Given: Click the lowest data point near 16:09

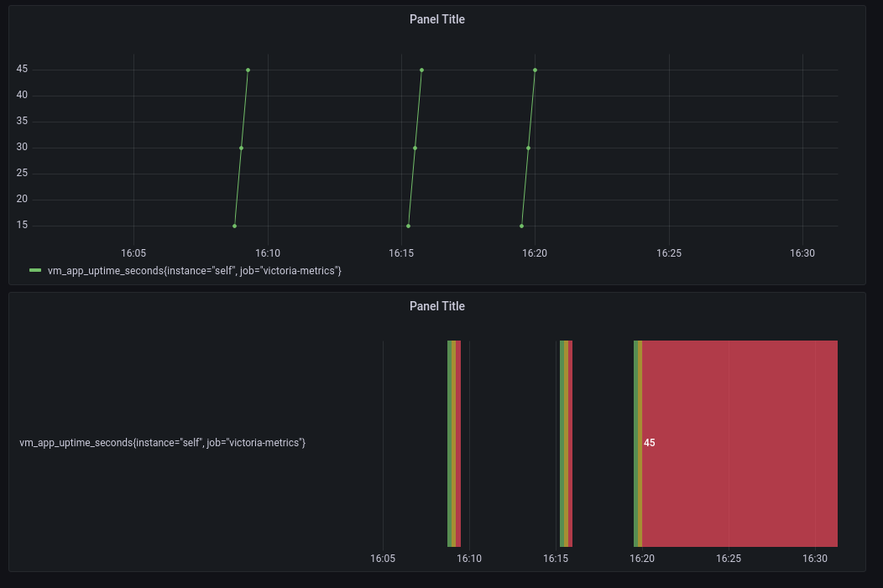Looking at the screenshot, I should click(x=235, y=225).
